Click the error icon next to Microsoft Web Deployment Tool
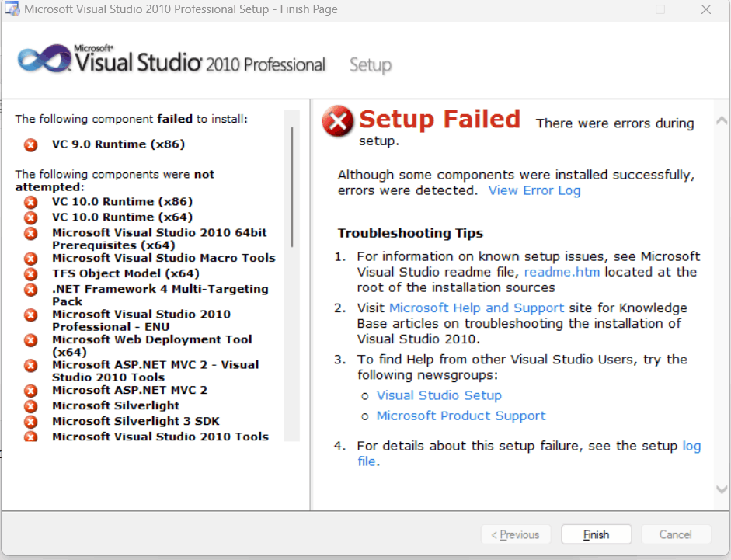The width and height of the screenshot is (731, 560). tap(30, 340)
